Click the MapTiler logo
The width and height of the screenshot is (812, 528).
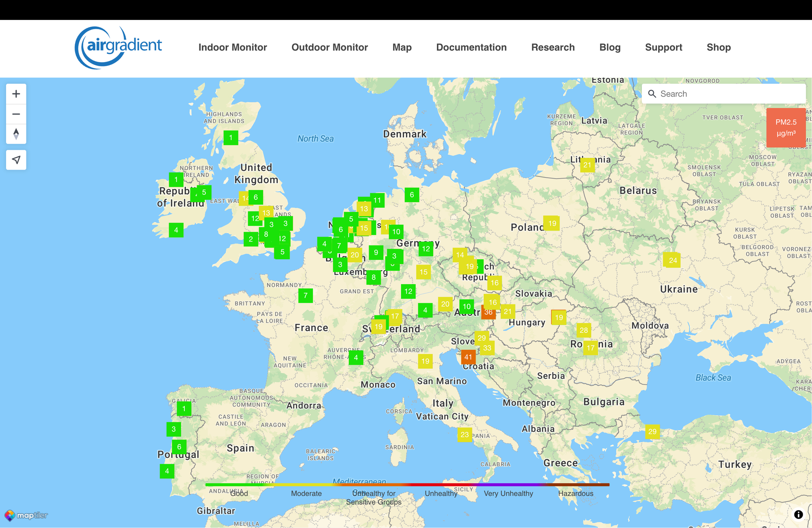click(x=26, y=515)
